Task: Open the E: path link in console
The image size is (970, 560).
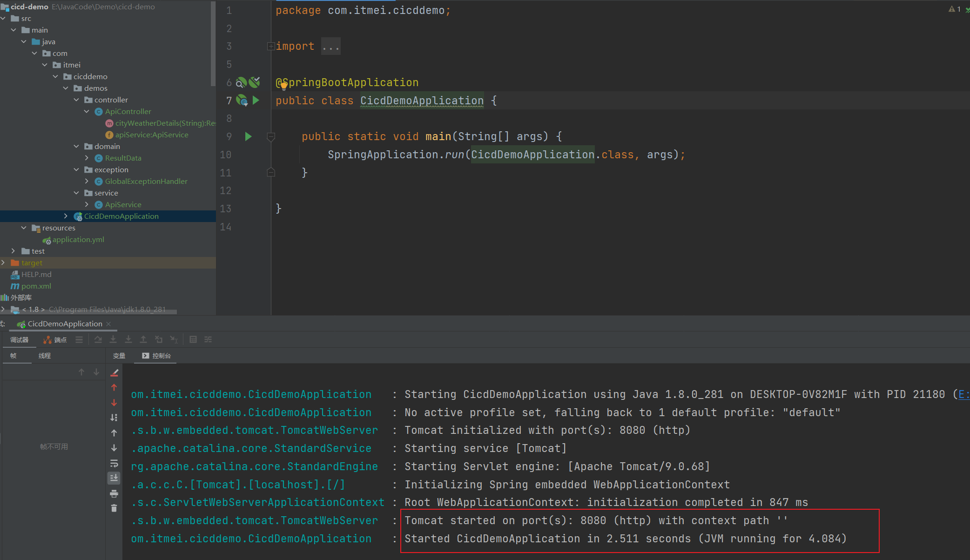Action: click(963, 394)
